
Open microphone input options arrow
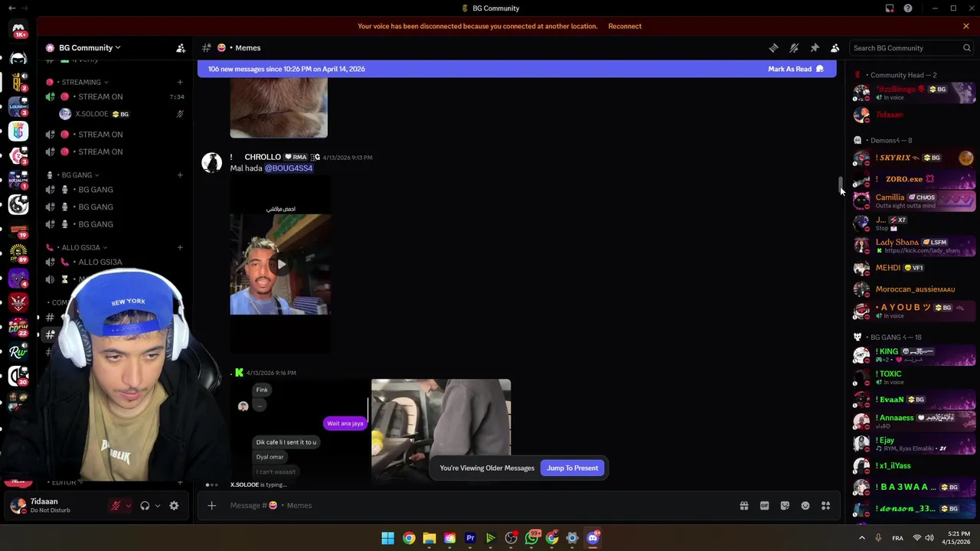[128, 505]
